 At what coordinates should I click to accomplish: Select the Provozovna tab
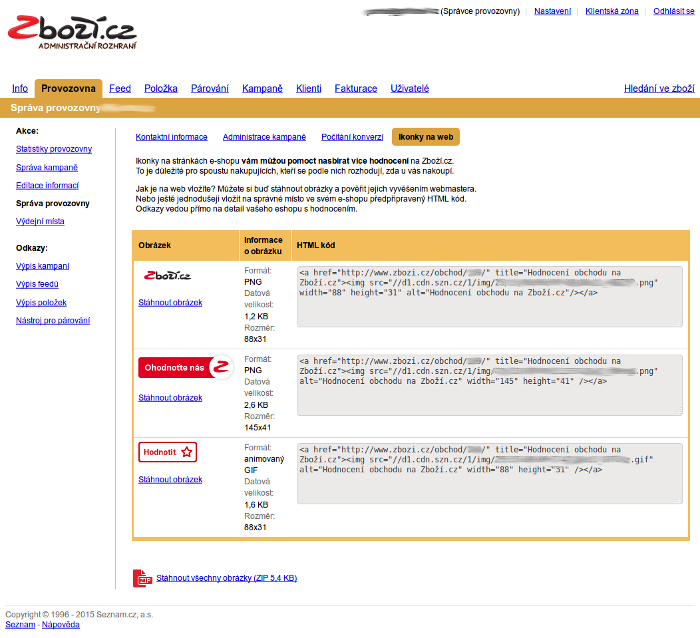(x=68, y=88)
